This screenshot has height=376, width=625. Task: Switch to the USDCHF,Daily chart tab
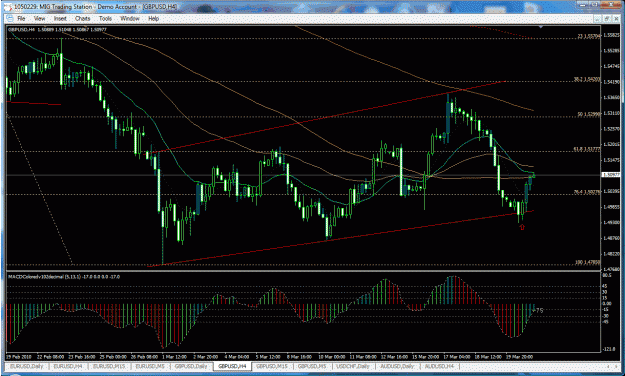coord(353,366)
